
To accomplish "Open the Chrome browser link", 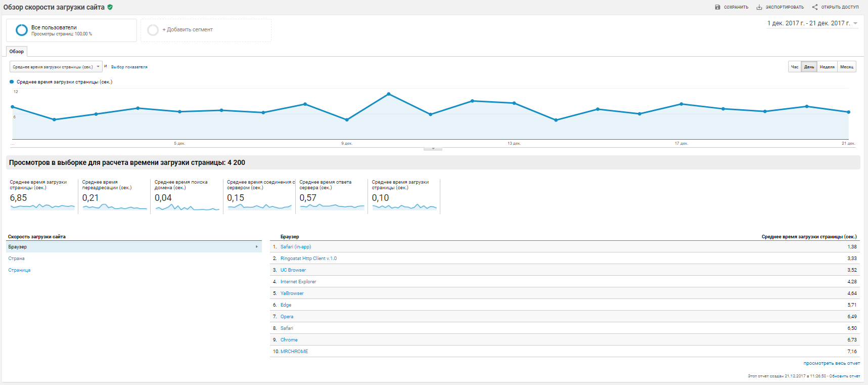I will click(x=289, y=340).
